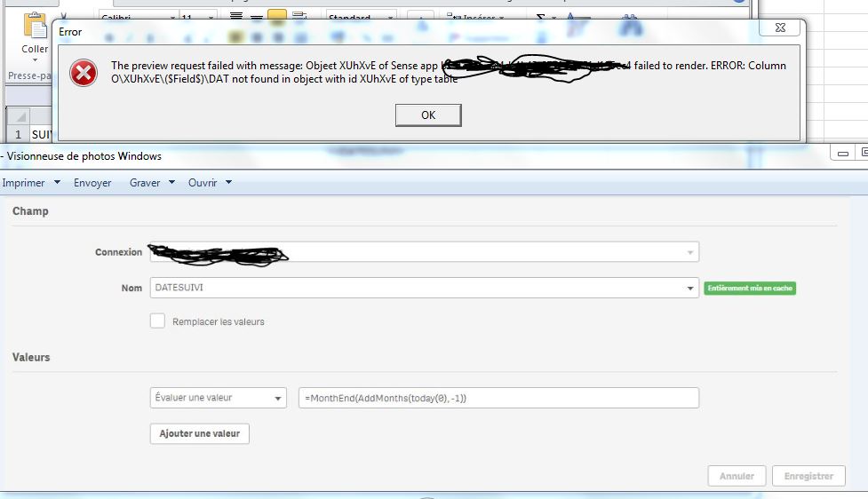This screenshot has width=868, height=499.
Task: Click the Presse-papiers group label in Excel
Action: point(29,75)
